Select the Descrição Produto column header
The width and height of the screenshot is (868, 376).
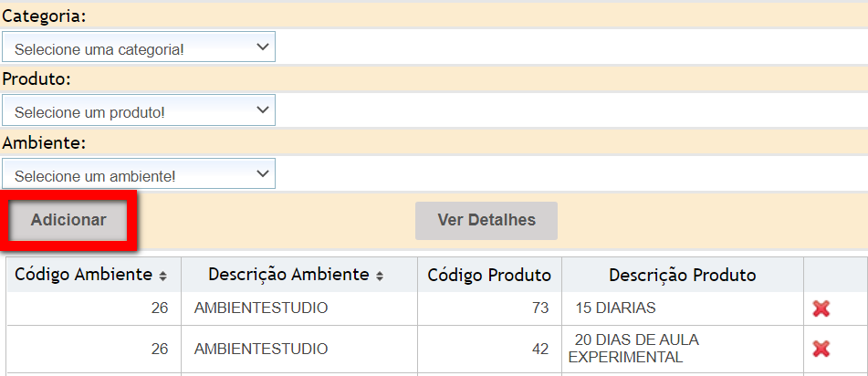pyautogui.click(x=682, y=275)
